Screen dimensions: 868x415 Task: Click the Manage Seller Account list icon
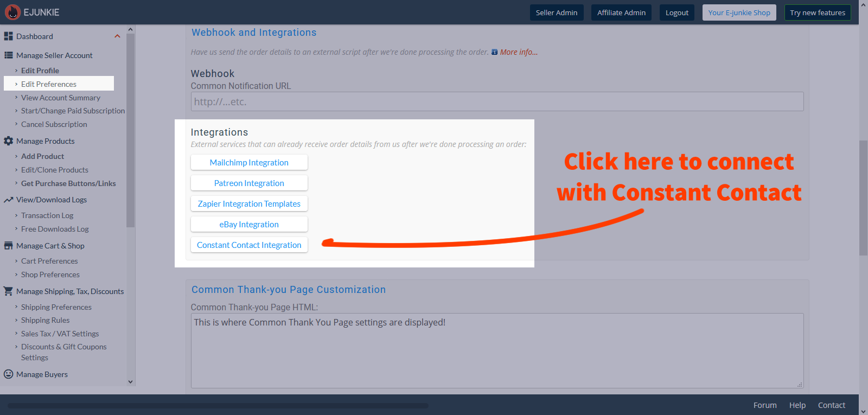pyautogui.click(x=8, y=55)
